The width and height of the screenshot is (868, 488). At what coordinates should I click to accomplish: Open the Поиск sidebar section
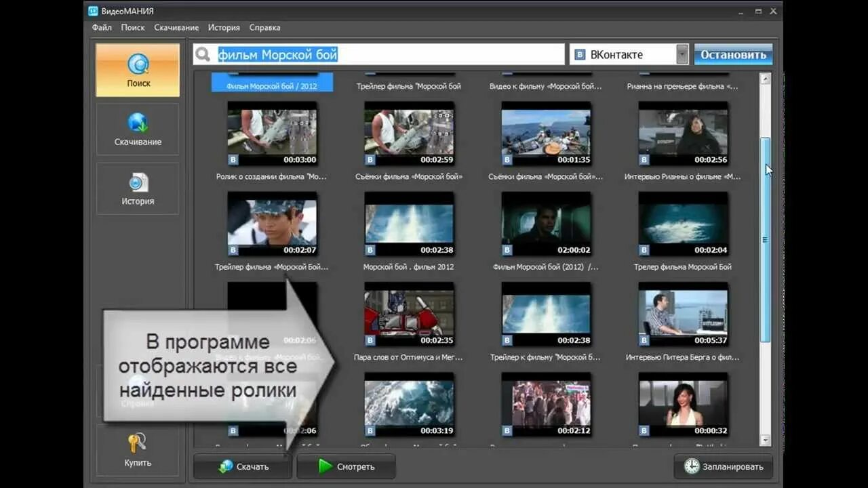point(138,70)
